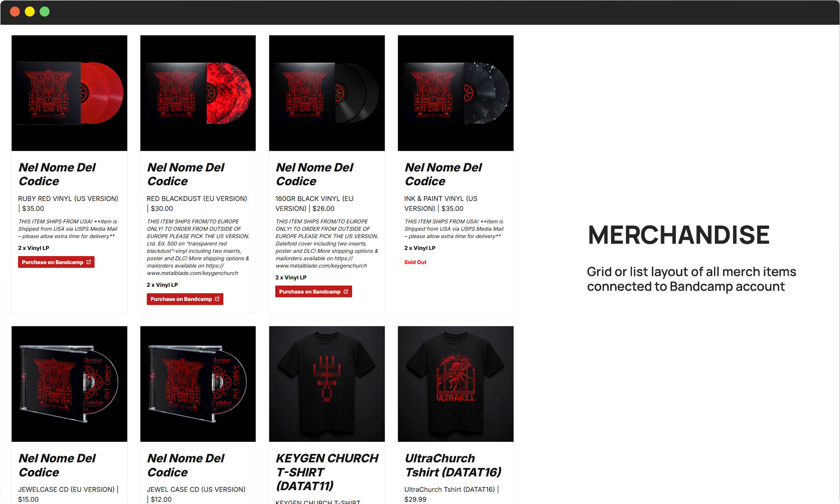The width and height of the screenshot is (840, 504).
Task: Open the Keygen Church T-shirt image
Action: [x=327, y=384]
